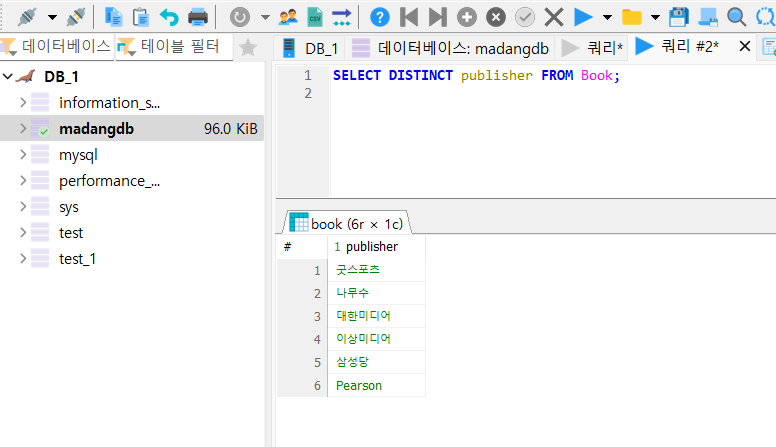Save the query with the floppy disk icon
Image resolution: width=776 pixels, height=447 pixels.
[x=679, y=17]
